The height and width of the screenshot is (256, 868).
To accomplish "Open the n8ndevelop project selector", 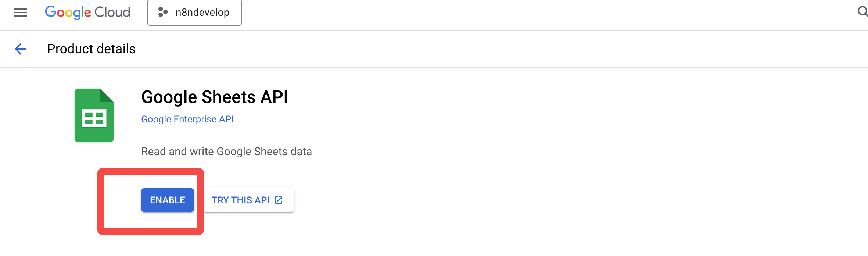I will 194,13.
